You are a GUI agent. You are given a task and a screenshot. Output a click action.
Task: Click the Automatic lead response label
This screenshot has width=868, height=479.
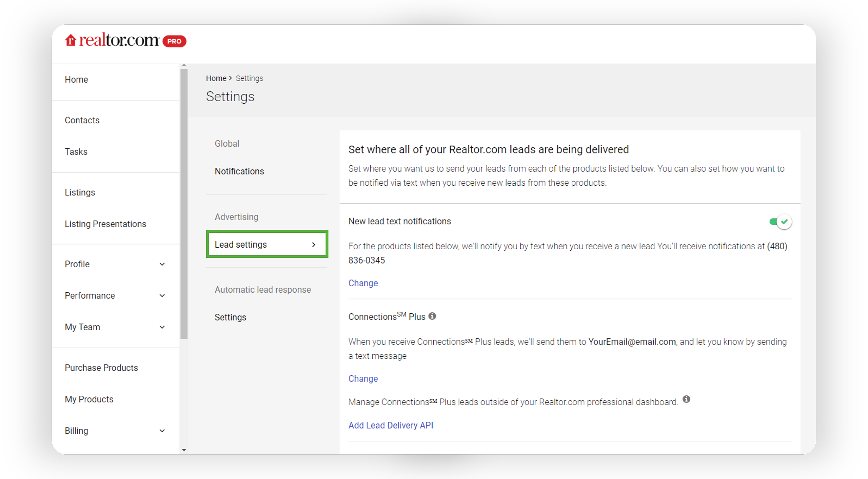click(x=263, y=290)
